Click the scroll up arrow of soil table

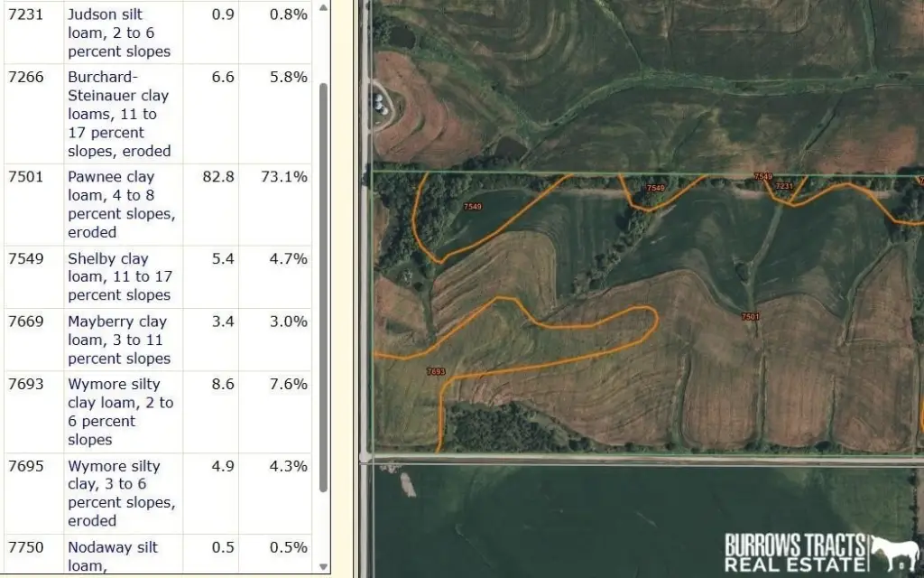click(x=323, y=9)
